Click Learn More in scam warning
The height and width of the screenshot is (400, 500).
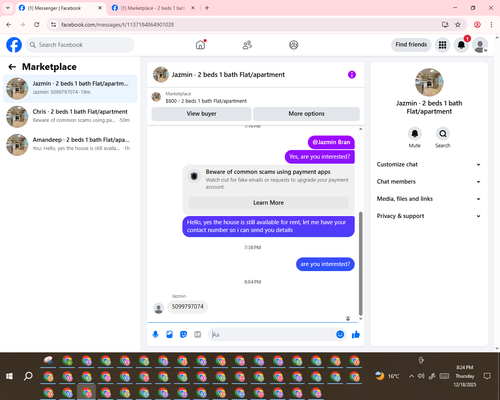coord(268,203)
